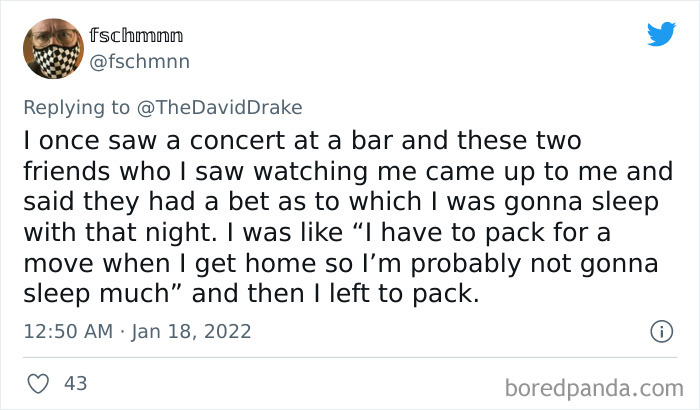The image size is (700, 410).
Task: Click the Jan 18, 2022 date
Action: (192, 331)
